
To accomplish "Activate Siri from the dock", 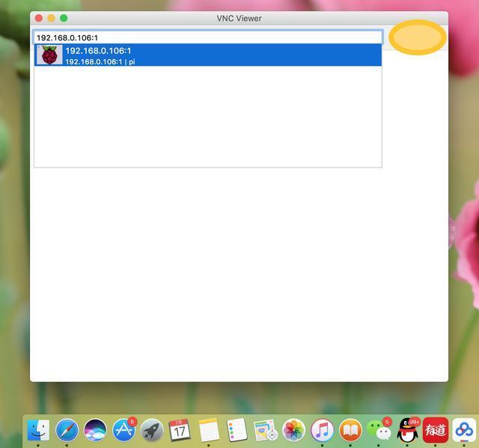I will click(95, 430).
